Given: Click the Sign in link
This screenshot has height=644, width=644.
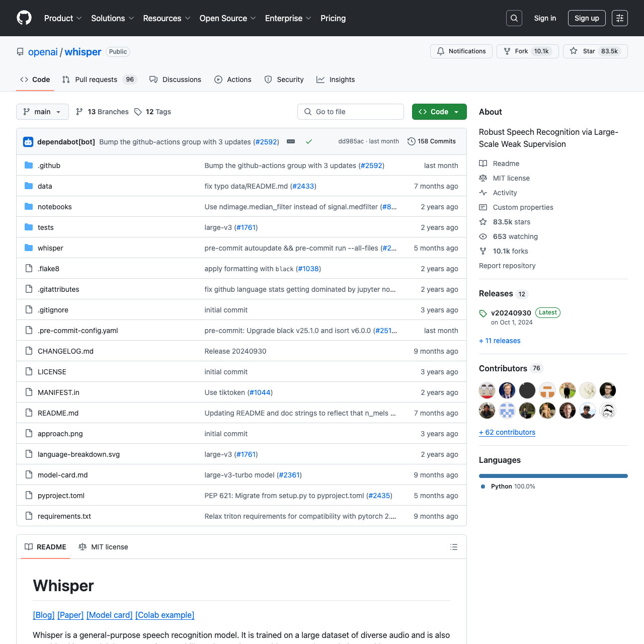Looking at the screenshot, I should pyautogui.click(x=545, y=18).
